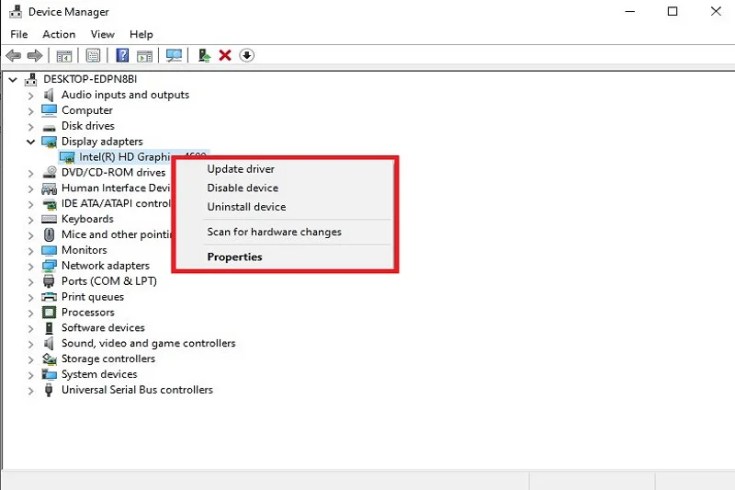Maximize the Device Manager window
The width and height of the screenshot is (735, 490).
672,11
